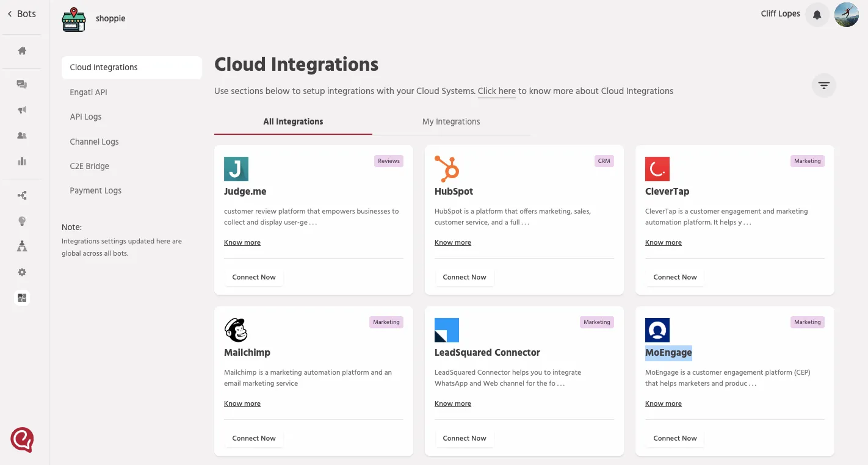This screenshot has height=465, width=868.
Task: Click the shoppie bot store icon
Action: [x=74, y=20]
